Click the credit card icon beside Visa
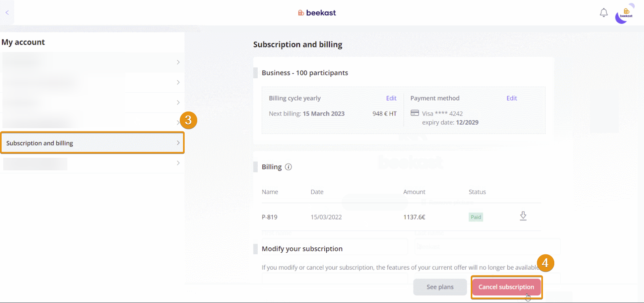644x303 pixels. tap(415, 113)
